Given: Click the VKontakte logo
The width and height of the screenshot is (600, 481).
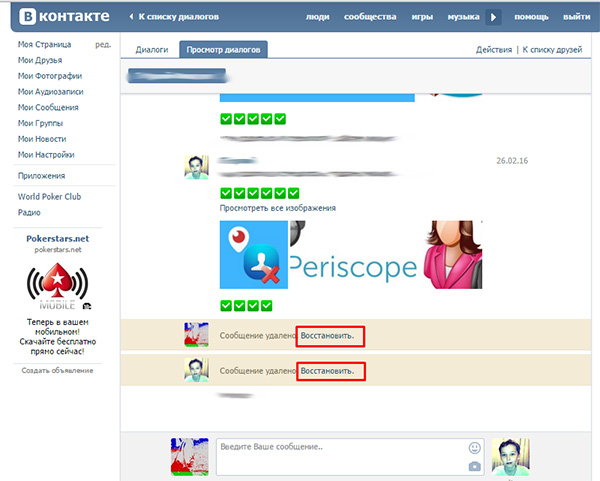Looking at the screenshot, I should [62, 17].
